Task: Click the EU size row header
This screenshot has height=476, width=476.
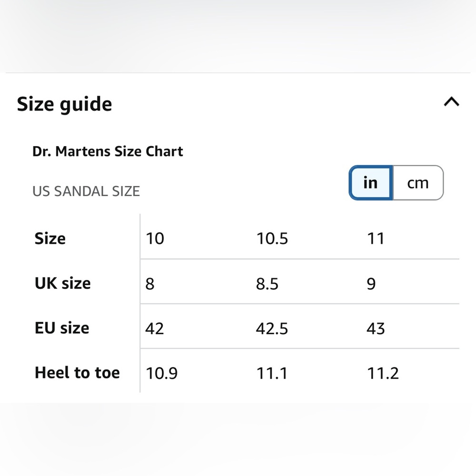Action: (x=62, y=328)
